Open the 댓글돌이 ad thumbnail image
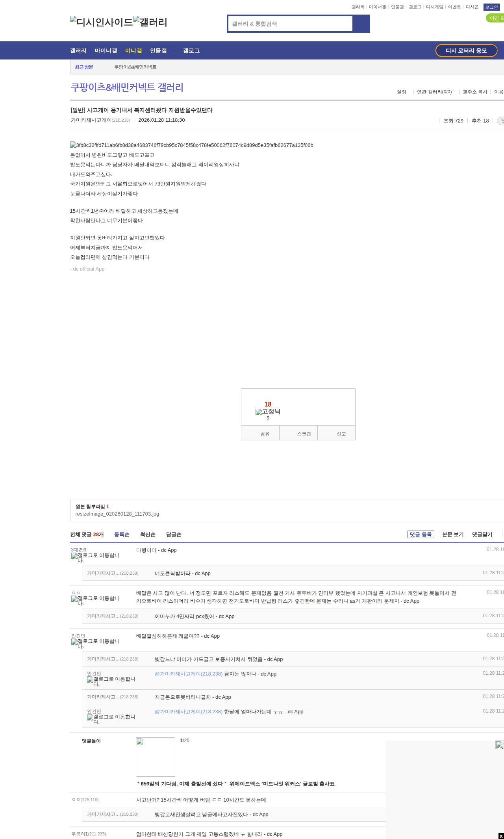The image size is (504, 839). coord(156,757)
